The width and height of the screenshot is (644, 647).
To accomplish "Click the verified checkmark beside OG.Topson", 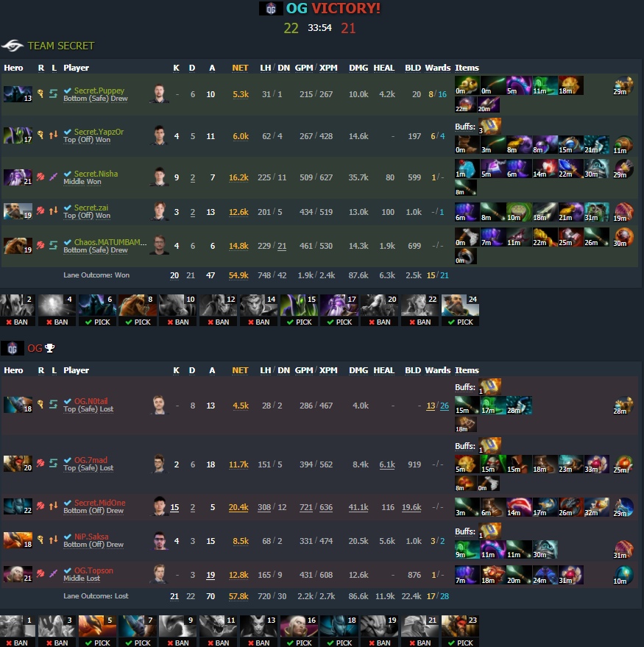I will coord(68,570).
